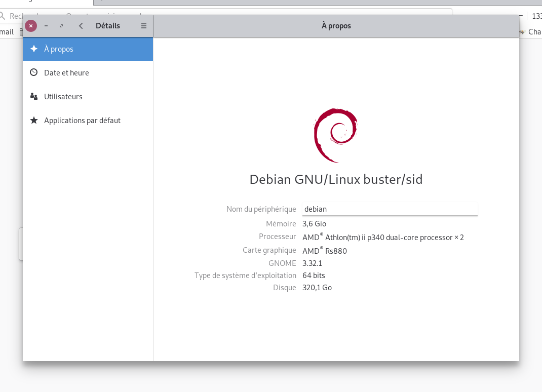This screenshot has width=542, height=392.
Task: Click the disk value 320,1 Go
Action: click(x=317, y=288)
